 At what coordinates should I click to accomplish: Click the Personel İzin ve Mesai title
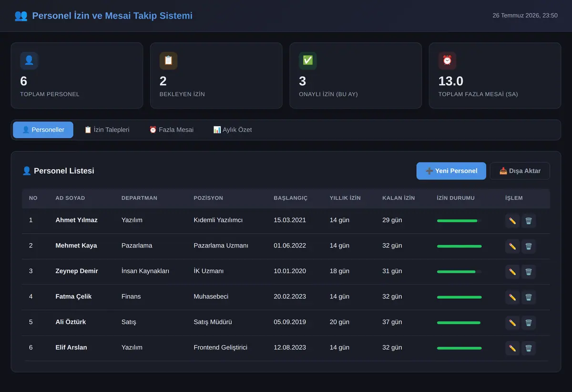pyautogui.click(x=112, y=16)
